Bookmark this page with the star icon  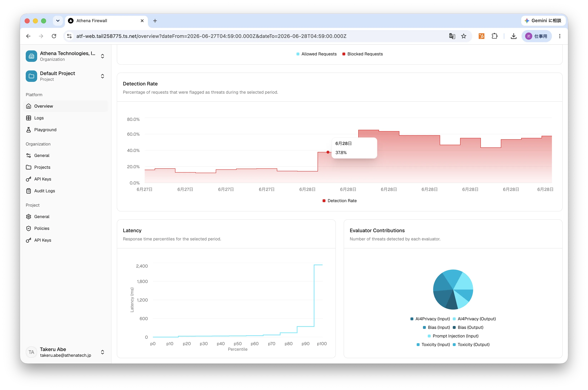464,36
